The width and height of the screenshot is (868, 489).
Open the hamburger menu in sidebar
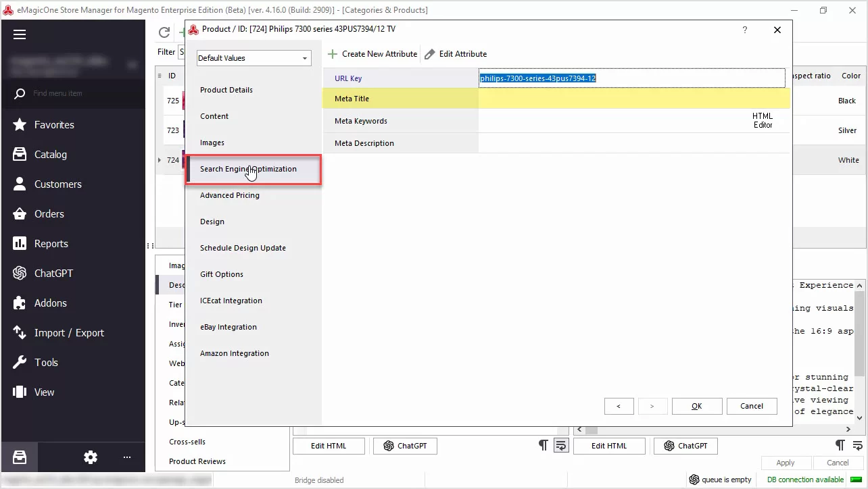[x=20, y=34]
